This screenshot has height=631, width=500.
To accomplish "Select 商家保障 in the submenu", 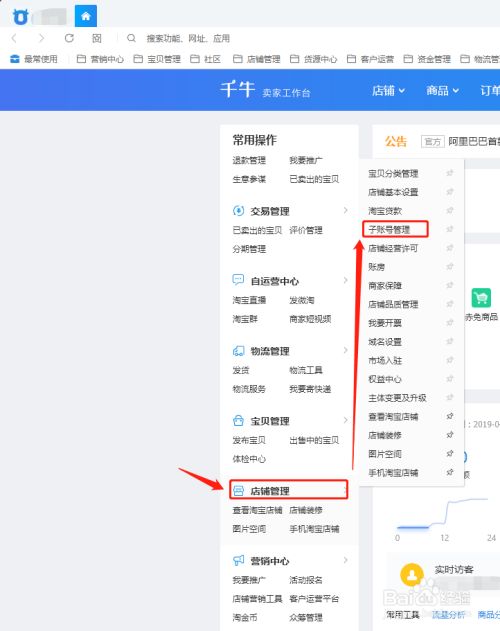I will click(x=385, y=286).
